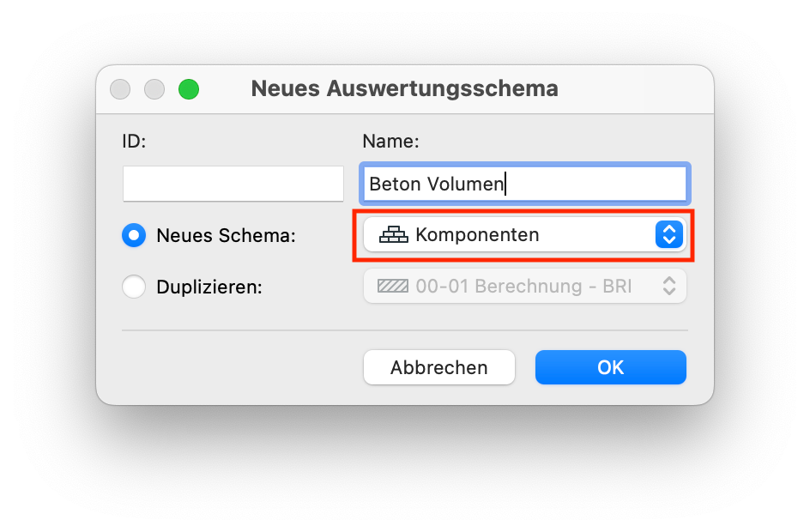Confirm the new schema with OK
Viewport: 810px width, 532px height.
[611, 367]
